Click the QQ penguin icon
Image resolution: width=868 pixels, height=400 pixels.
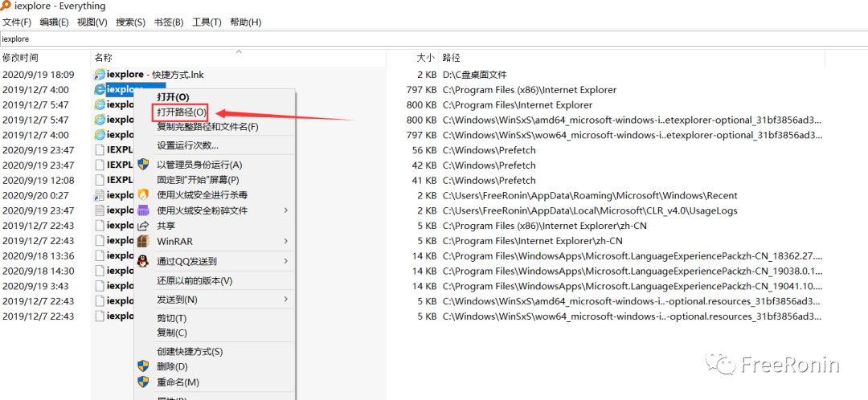(143, 260)
